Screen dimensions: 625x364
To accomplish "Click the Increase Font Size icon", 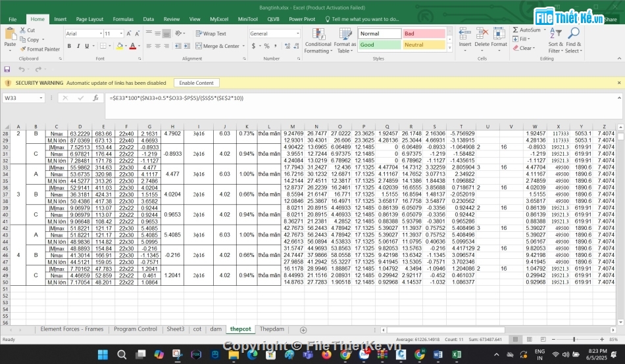I will [x=129, y=34].
